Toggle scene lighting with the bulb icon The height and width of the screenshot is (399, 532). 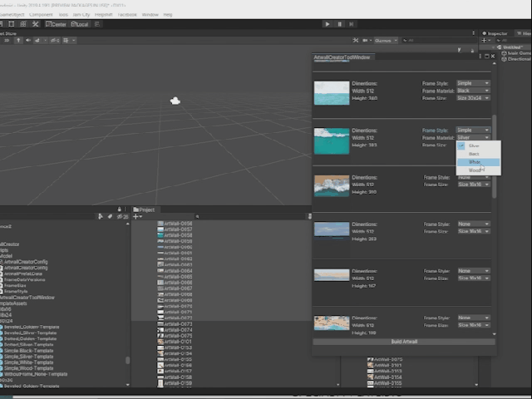tap(18, 41)
